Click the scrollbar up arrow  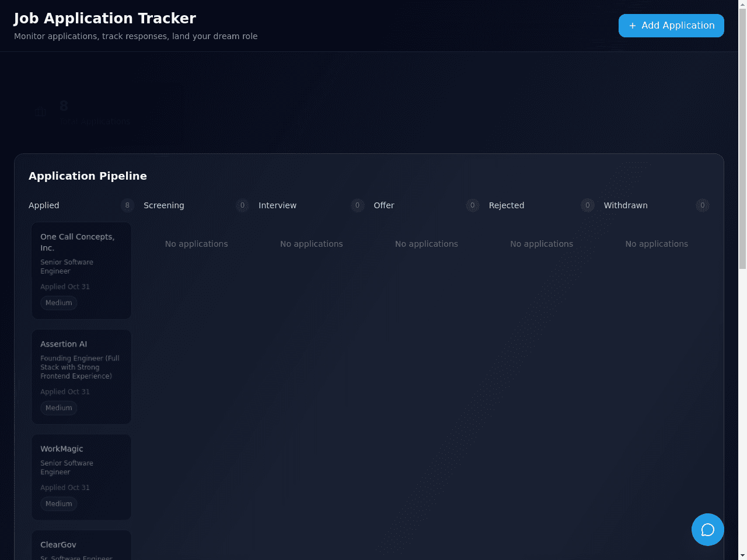pos(742,3)
